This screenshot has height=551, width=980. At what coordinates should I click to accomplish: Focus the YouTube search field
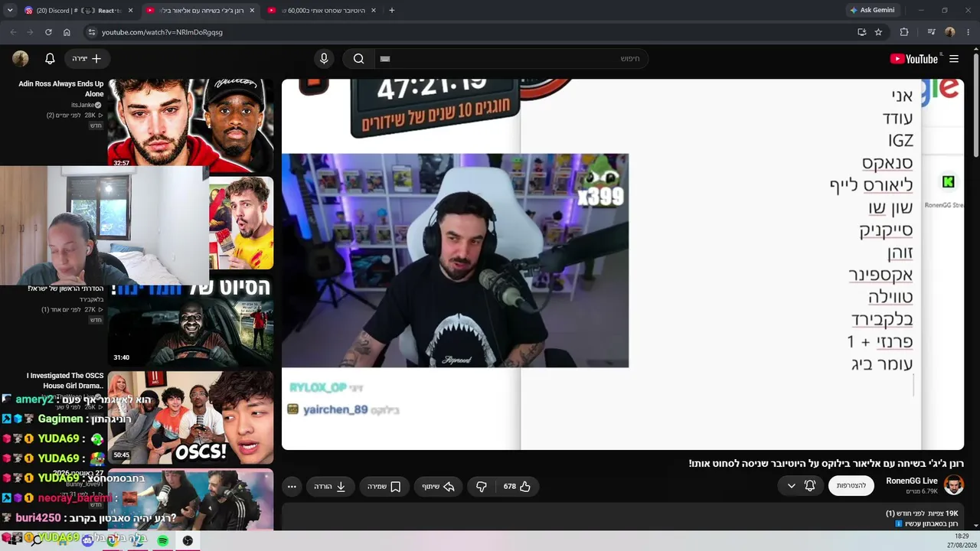tap(511, 58)
